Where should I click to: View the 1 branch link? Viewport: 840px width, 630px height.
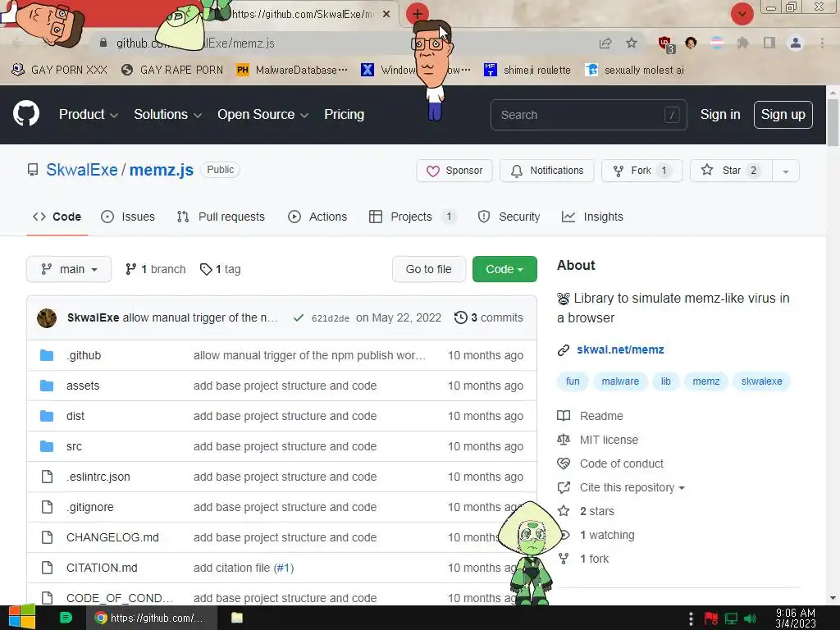155,269
